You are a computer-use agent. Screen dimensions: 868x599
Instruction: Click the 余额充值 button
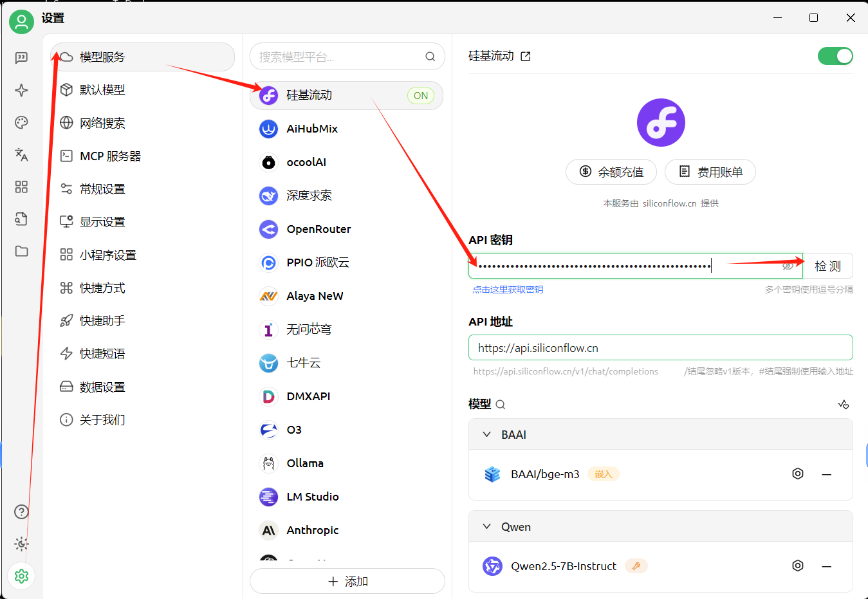pyautogui.click(x=611, y=172)
